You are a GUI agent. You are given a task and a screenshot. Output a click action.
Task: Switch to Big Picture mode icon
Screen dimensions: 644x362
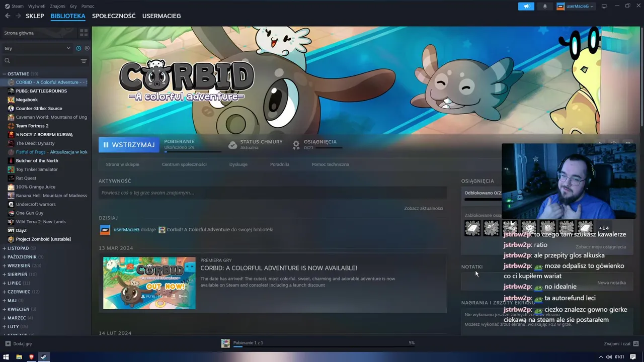coord(604,6)
